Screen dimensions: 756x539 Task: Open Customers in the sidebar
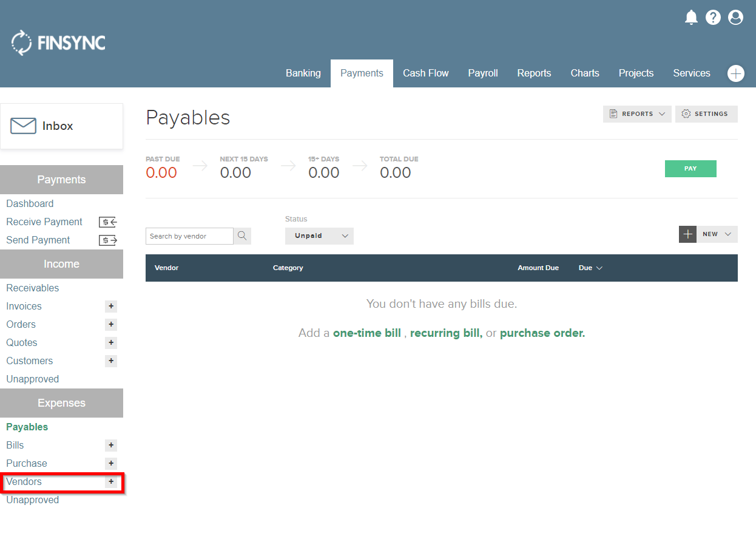point(30,361)
